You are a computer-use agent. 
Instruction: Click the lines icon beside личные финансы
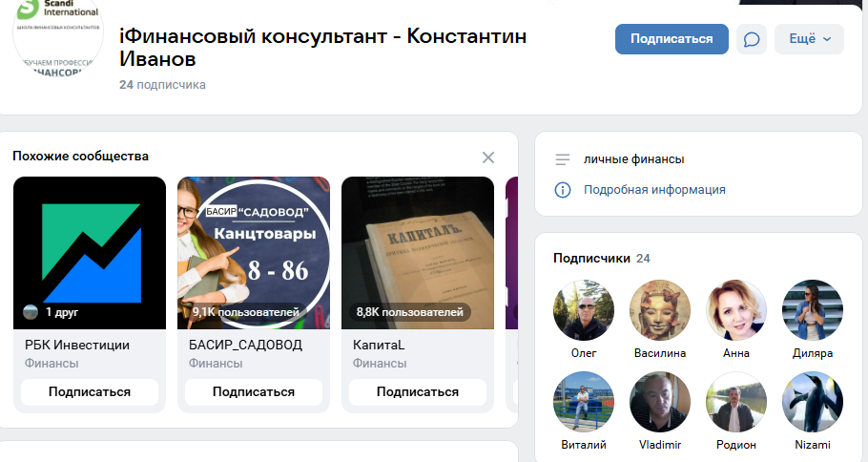(563, 159)
